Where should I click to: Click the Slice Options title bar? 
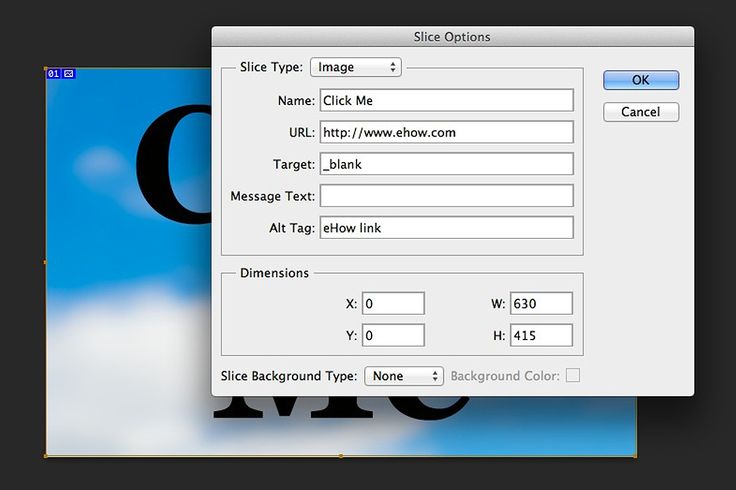[452, 37]
